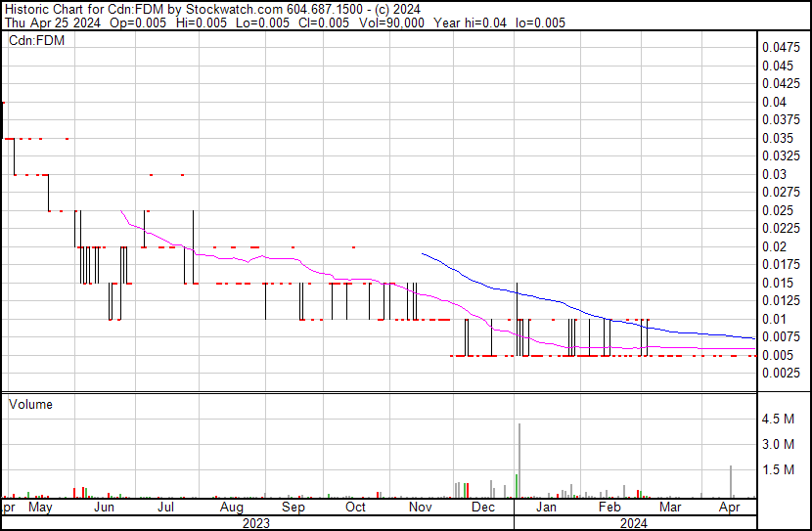Viewport: 812px width, 531px height.
Task: Click the tall volume bar in April
Action: (731, 482)
